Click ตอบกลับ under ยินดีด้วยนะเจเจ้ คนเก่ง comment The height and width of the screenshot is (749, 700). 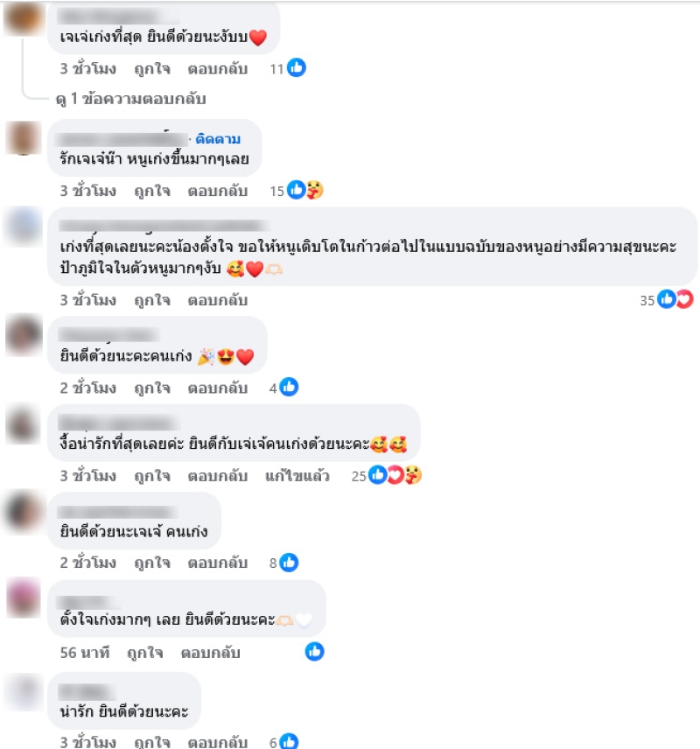pos(217,563)
